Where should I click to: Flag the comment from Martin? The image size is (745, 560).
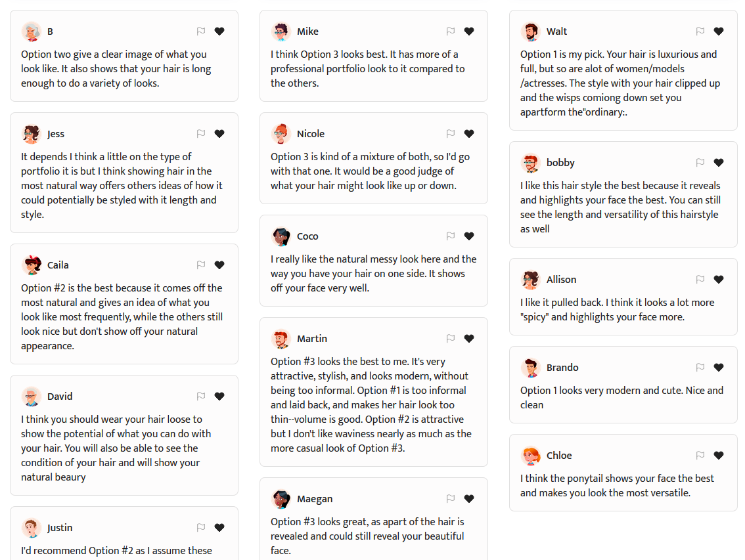point(451,339)
